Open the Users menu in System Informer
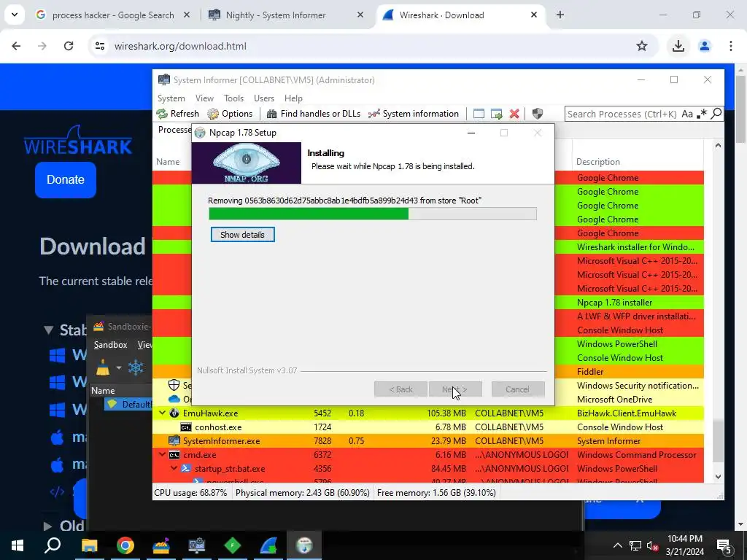The height and width of the screenshot is (560, 747). [264, 98]
